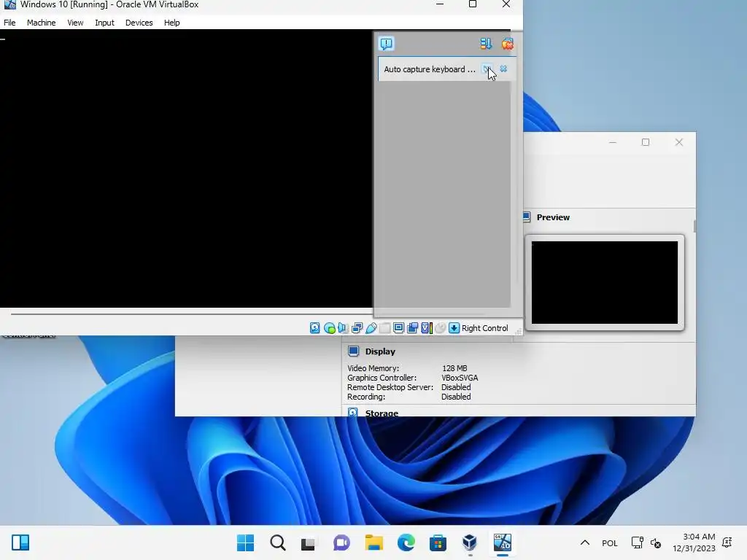This screenshot has height=560, width=747.
Task: Open Microsoft Edge from the taskbar
Action: [406, 542]
